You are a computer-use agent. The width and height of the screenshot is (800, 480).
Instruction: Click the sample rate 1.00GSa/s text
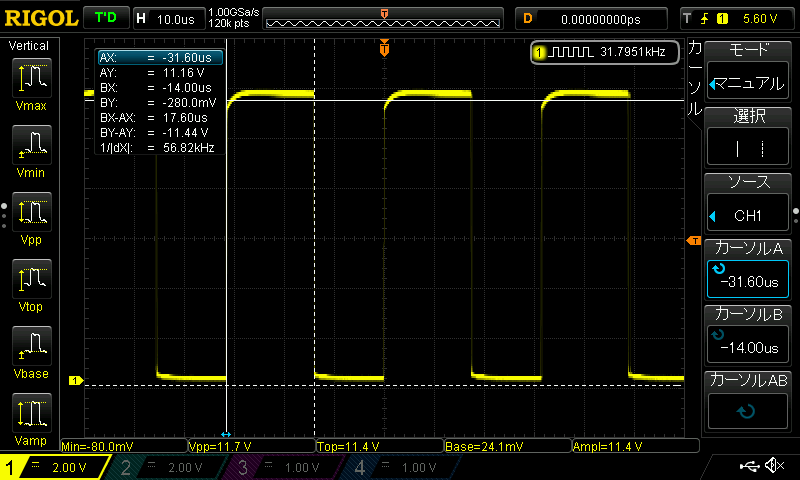pyautogui.click(x=234, y=12)
